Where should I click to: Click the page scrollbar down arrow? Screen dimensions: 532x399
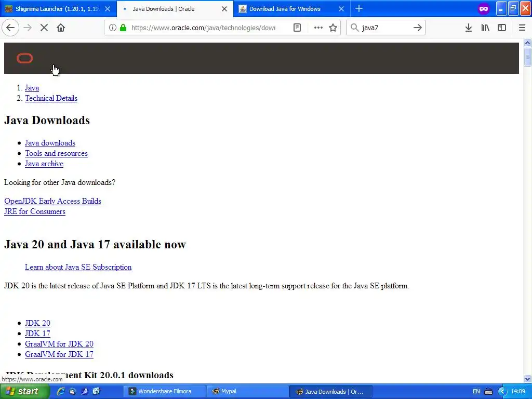click(x=527, y=379)
